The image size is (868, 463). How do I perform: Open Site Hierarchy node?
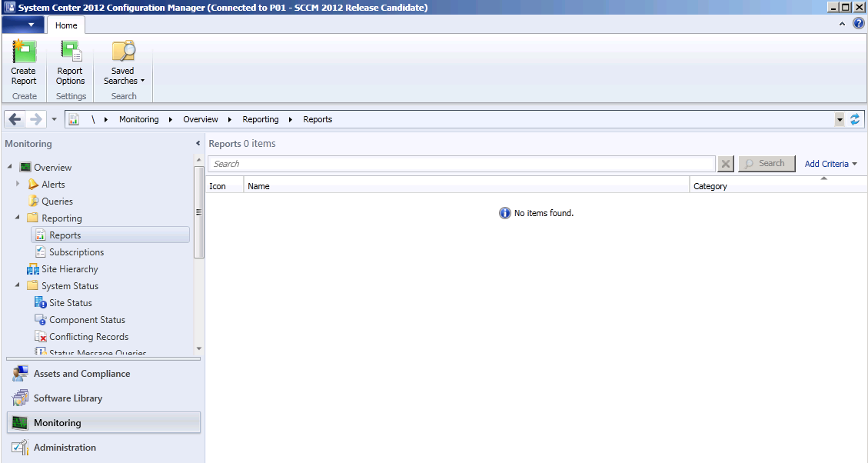tap(70, 269)
